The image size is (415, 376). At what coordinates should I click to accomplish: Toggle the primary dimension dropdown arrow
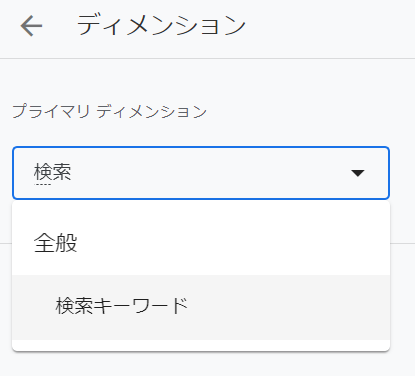pyautogui.click(x=358, y=173)
